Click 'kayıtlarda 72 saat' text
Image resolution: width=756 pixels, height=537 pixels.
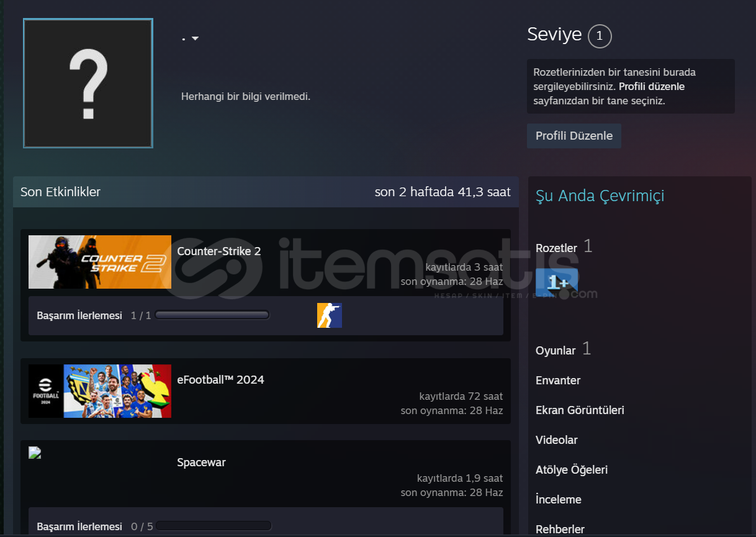click(x=461, y=396)
